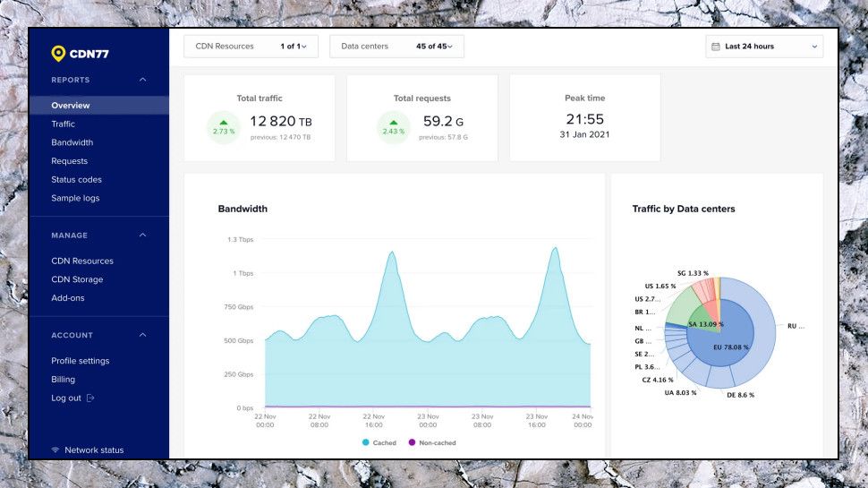Collapse the Account sidebar section

(143, 335)
